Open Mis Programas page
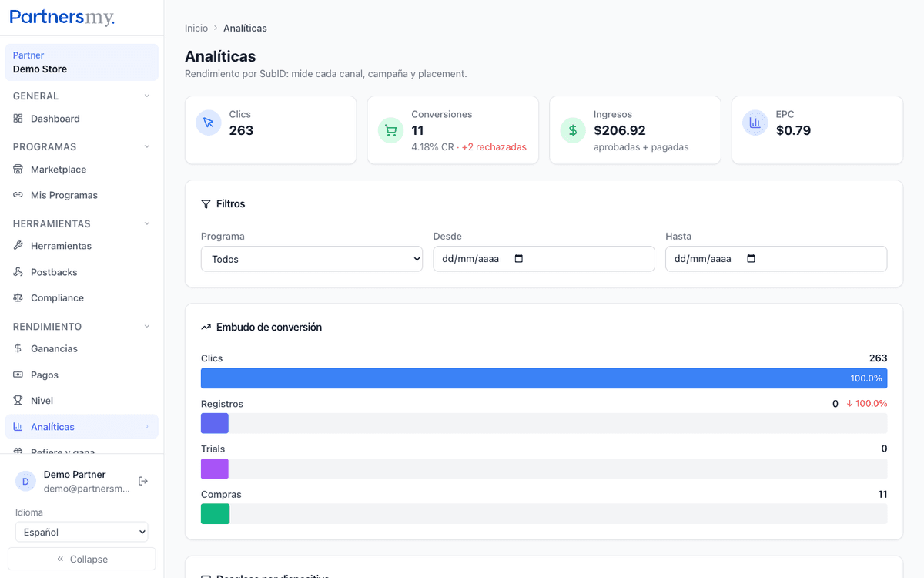This screenshot has width=924, height=578. point(82,195)
